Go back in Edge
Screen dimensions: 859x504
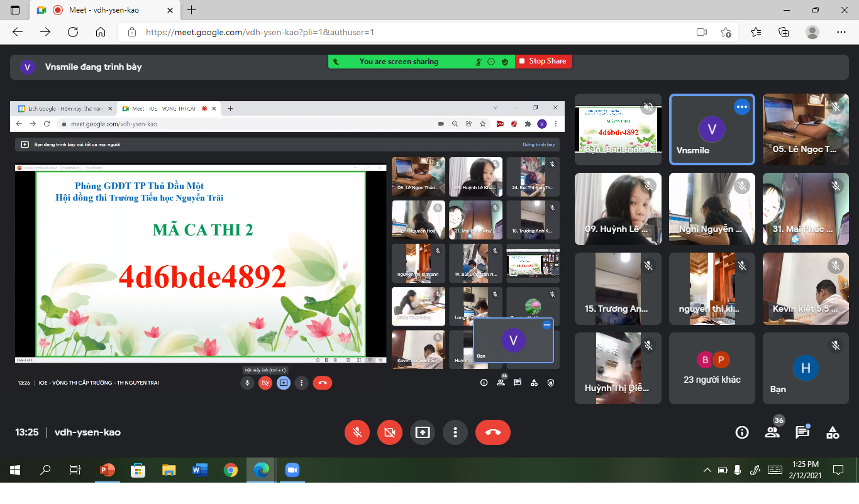point(18,32)
